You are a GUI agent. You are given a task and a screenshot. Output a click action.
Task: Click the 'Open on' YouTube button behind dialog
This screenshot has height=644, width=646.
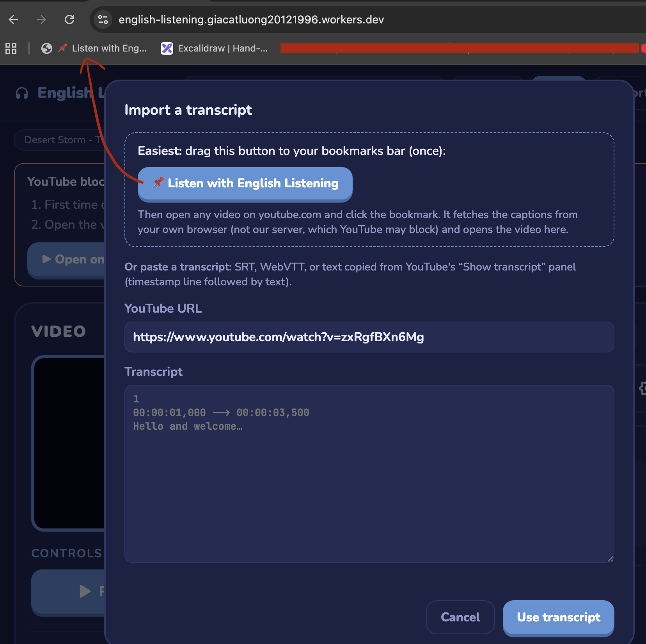coord(66,260)
